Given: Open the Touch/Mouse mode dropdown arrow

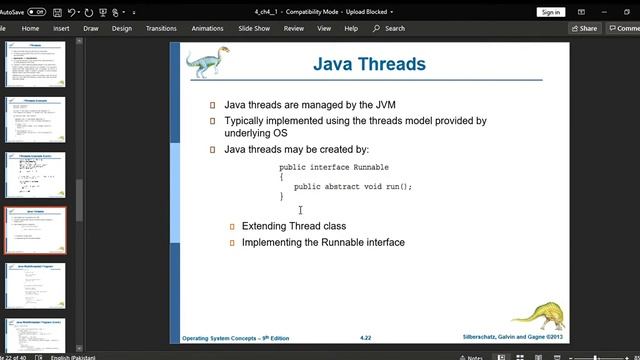Looking at the screenshot, I should tap(124, 12).
